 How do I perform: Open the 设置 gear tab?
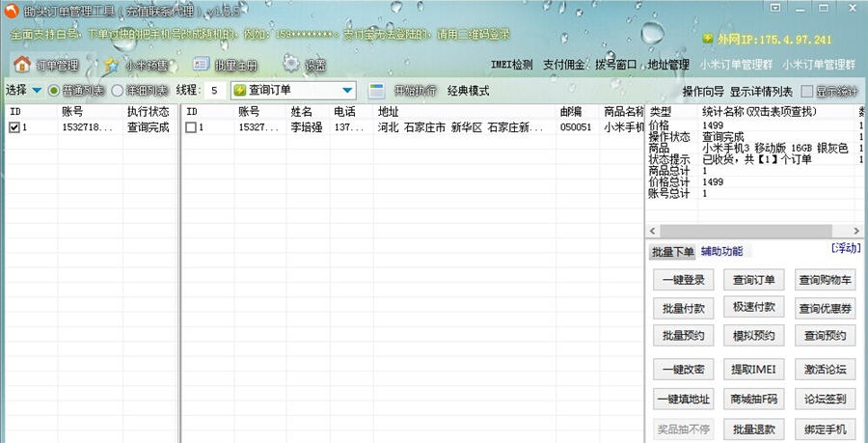click(x=305, y=66)
